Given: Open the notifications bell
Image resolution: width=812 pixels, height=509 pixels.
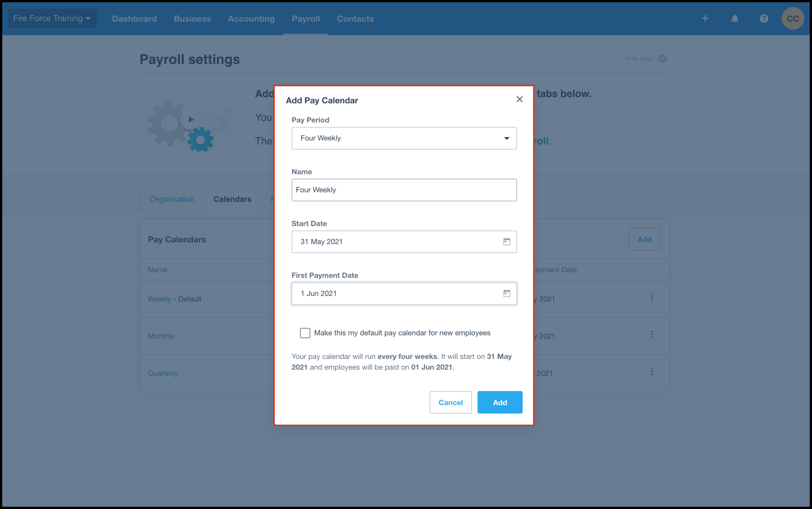Looking at the screenshot, I should pos(735,19).
